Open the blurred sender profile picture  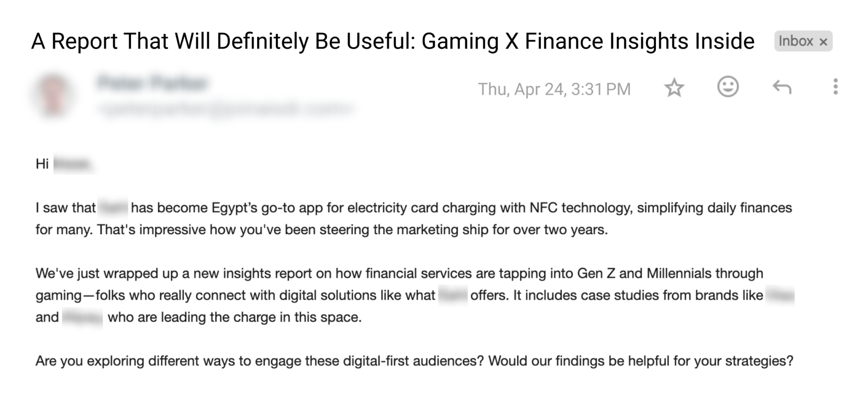[53, 94]
